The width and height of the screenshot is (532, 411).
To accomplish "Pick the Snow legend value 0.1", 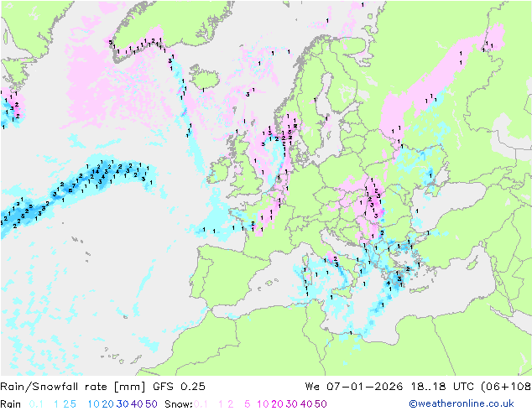I will (x=201, y=404).
